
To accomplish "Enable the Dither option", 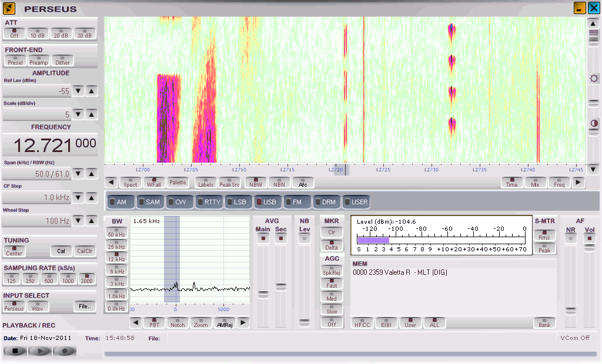I will 62,60.
